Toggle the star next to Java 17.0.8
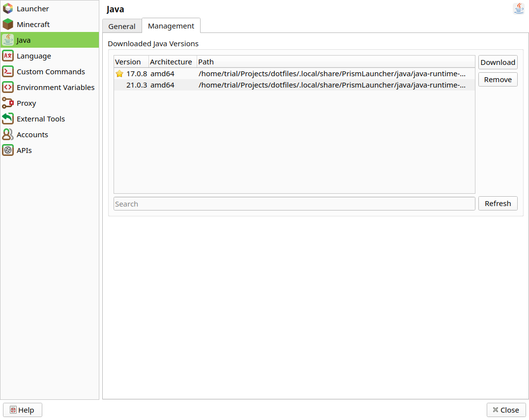The height and width of the screenshot is (420, 529). (x=119, y=73)
